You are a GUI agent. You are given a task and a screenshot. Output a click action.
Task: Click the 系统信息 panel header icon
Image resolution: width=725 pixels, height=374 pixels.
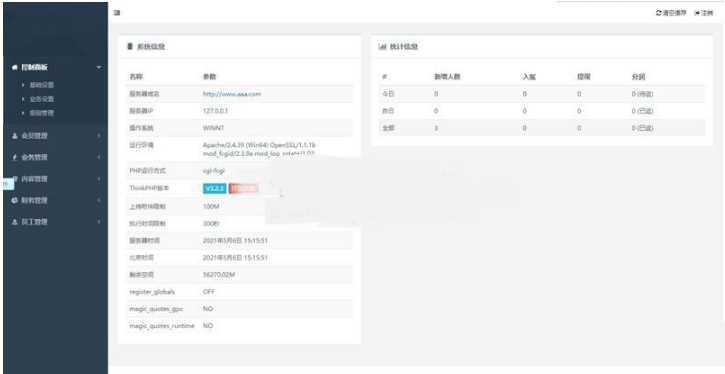pos(130,47)
